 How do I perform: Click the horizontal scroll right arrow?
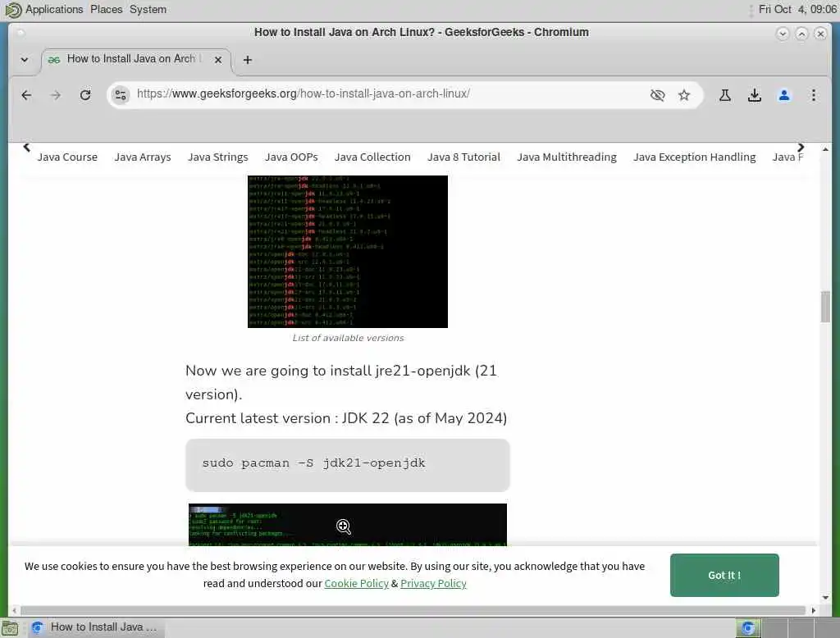[x=813, y=610]
